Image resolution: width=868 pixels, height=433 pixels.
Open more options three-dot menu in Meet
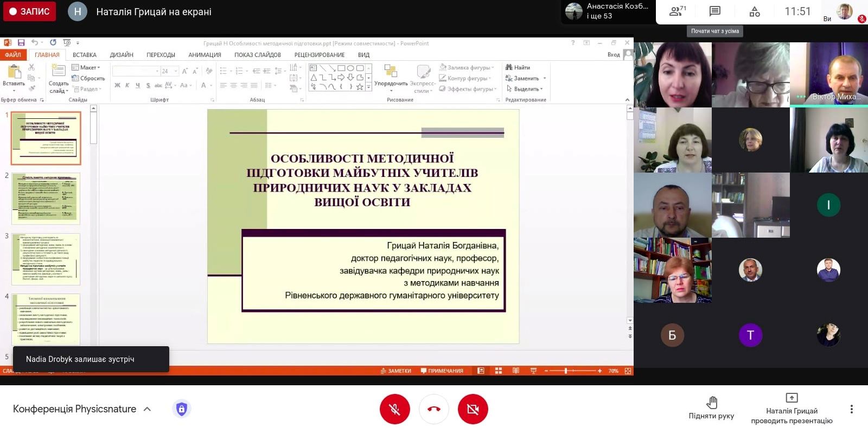851,409
